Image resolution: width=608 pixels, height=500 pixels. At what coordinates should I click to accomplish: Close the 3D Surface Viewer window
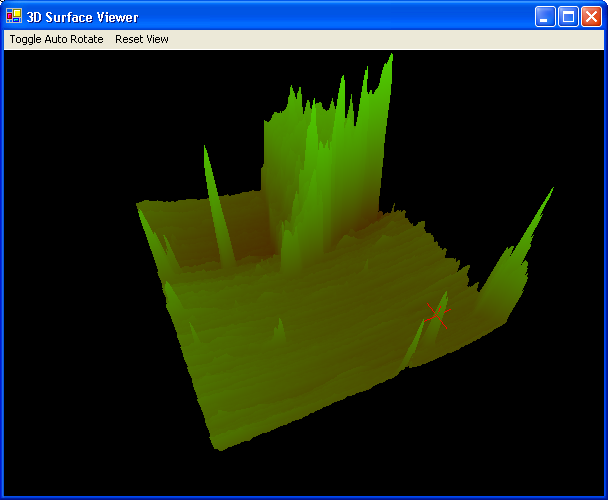pyautogui.click(x=591, y=17)
